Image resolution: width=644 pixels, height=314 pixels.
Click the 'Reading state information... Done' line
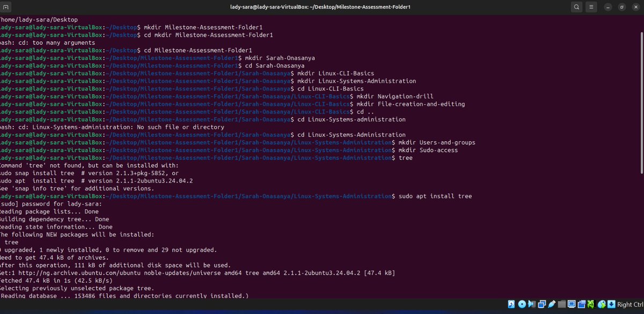[56, 227]
